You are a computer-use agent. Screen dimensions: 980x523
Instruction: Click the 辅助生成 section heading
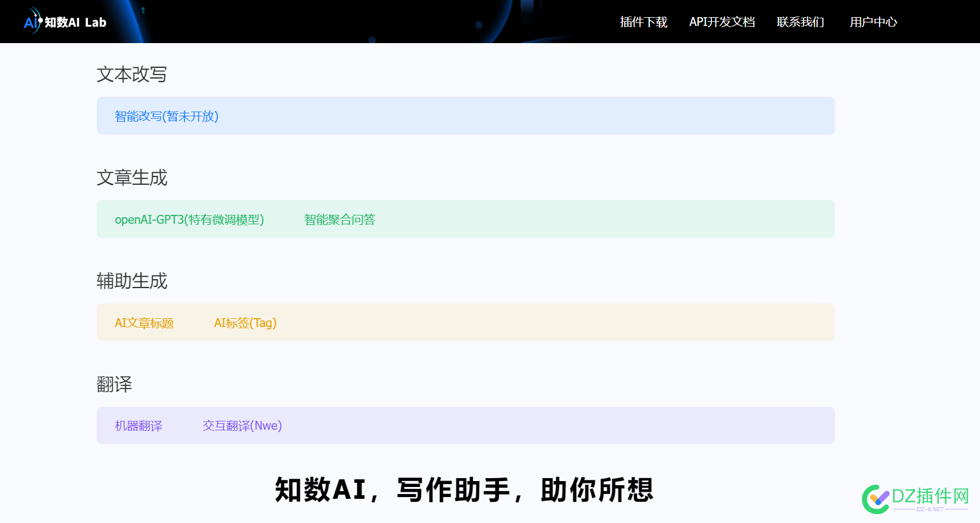tap(132, 281)
